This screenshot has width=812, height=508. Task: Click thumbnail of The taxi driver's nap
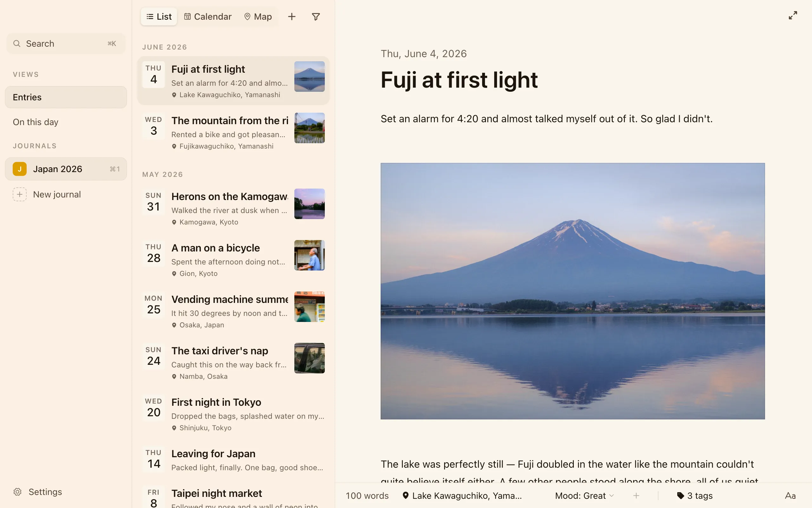pyautogui.click(x=309, y=358)
